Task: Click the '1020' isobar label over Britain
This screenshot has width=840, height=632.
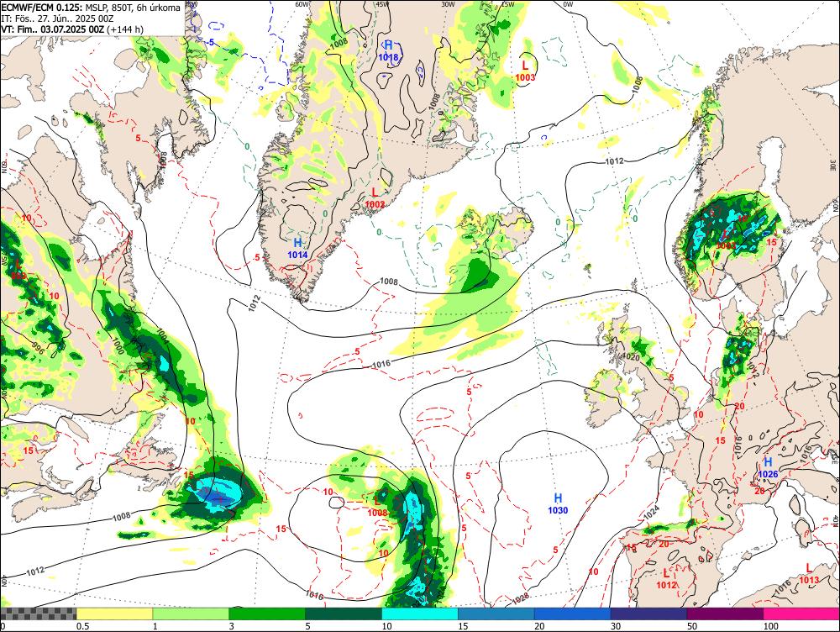Action: (631, 357)
